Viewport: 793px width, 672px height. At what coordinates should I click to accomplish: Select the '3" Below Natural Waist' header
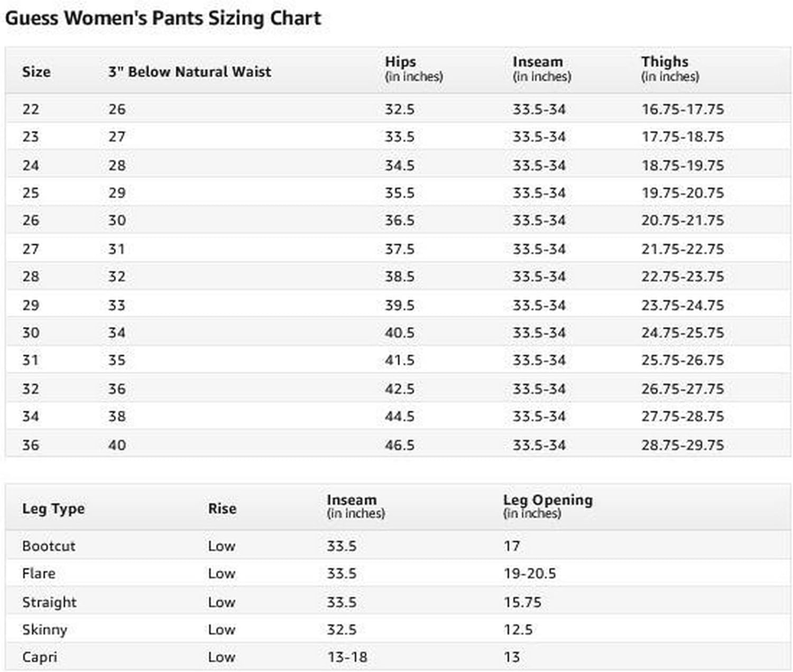pos(189,72)
